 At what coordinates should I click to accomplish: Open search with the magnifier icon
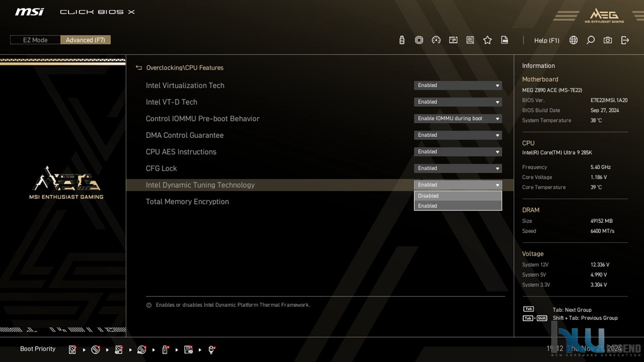(591, 40)
